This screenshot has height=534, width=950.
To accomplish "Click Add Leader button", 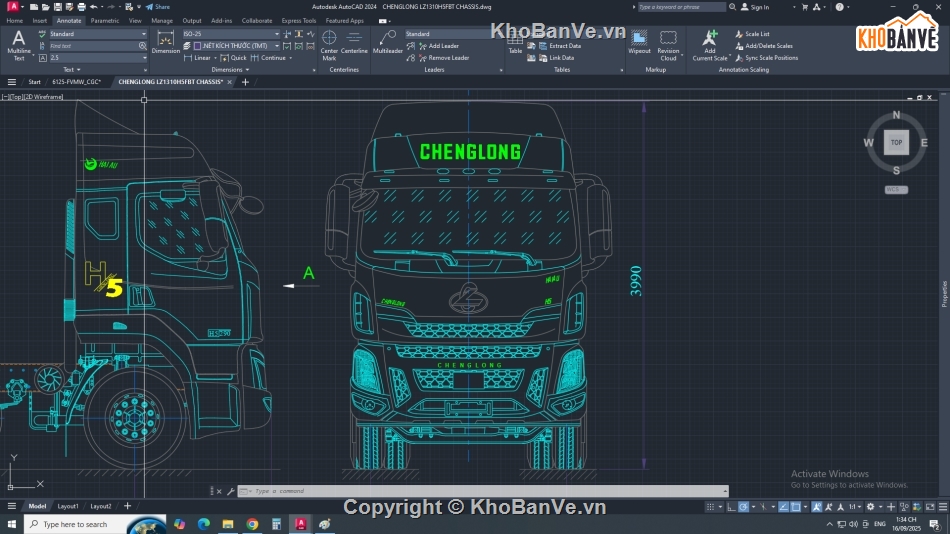I will pos(439,46).
